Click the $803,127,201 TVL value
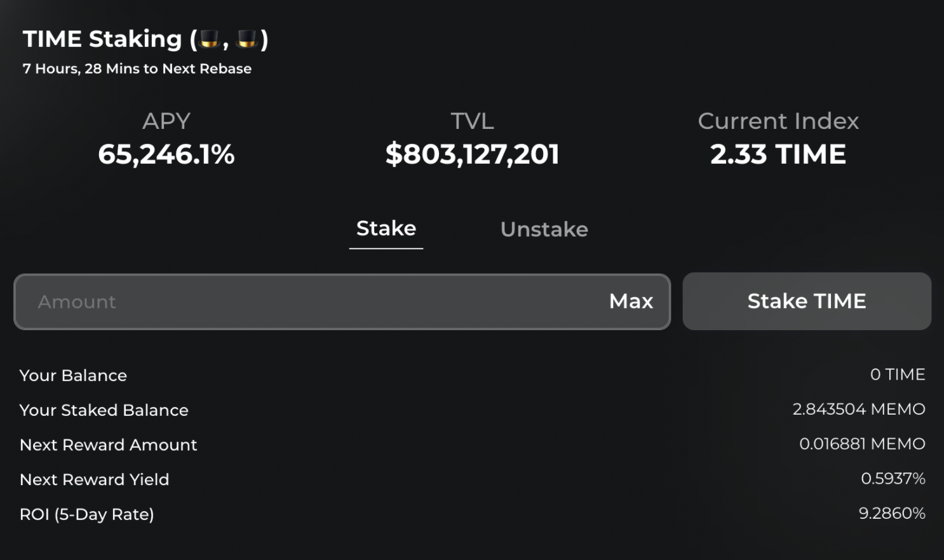This screenshot has width=944, height=560. coord(472,154)
